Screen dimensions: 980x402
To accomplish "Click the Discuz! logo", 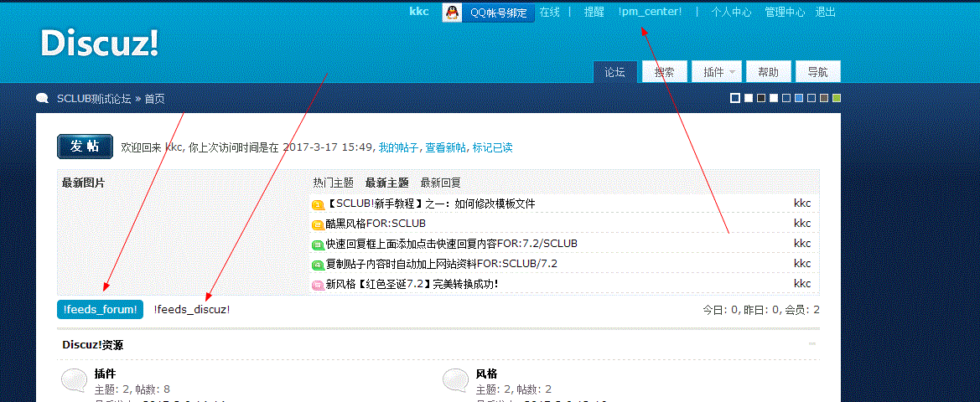I will [x=100, y=44].
